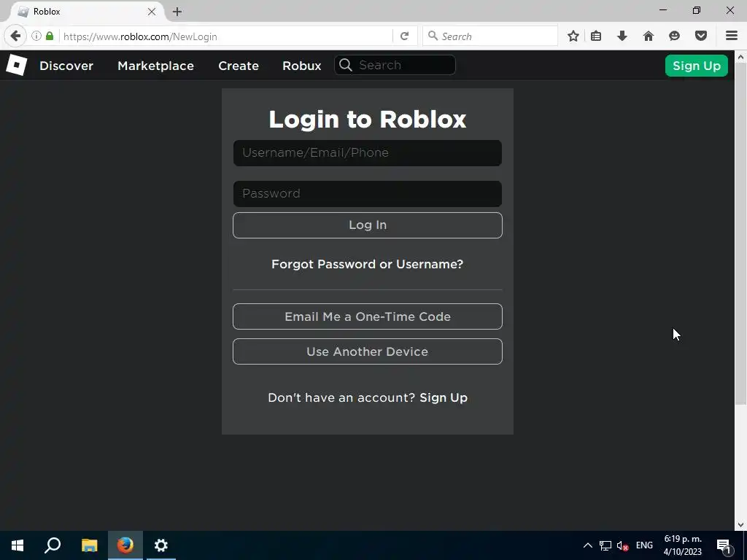747x560 pixels.
Task: Click the green padlock security icon
Action: pos(50,36)
